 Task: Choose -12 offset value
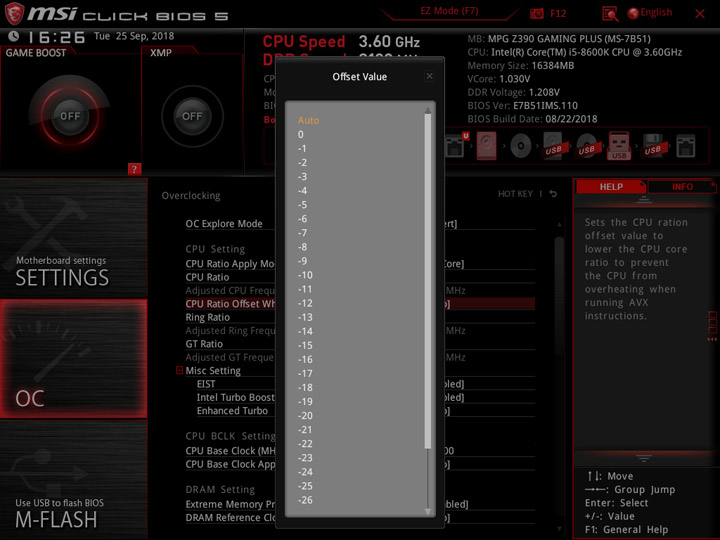[305, 303]
